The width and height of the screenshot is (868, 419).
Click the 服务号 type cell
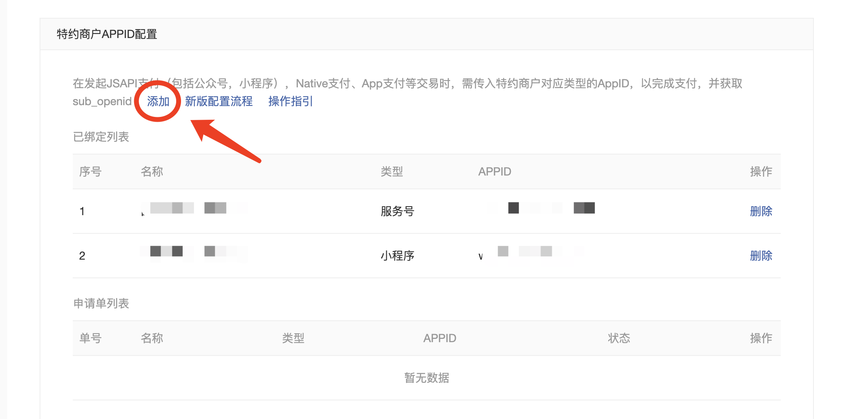coord(397,211)
